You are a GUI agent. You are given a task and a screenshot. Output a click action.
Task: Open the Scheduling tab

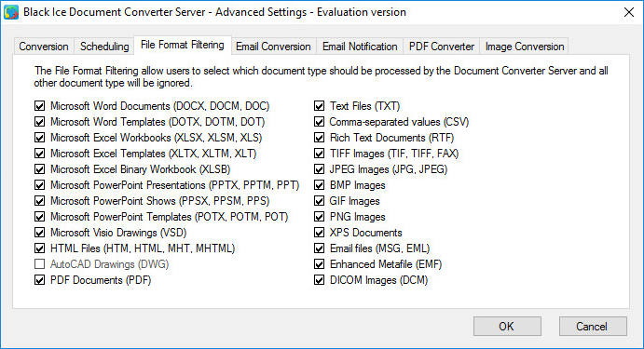(x=104, y=47)
